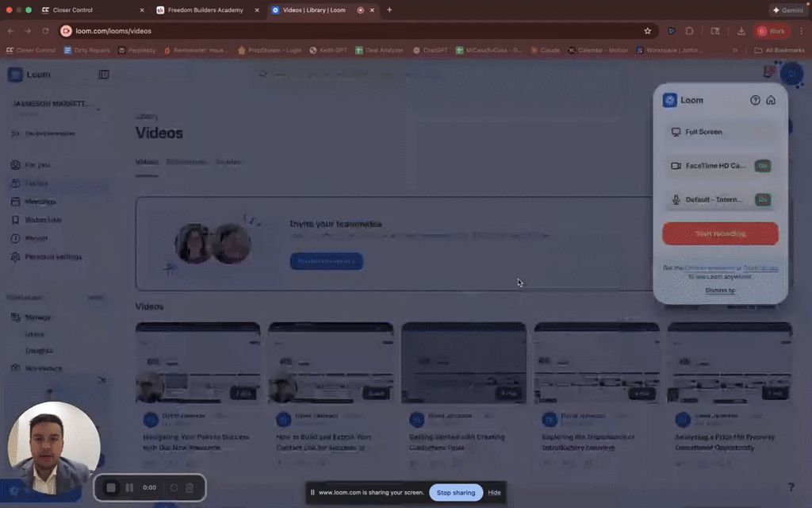The width and height of the screenshot is (812, 508).
Task: Stop the Loom recording
Action: point(111,488)
